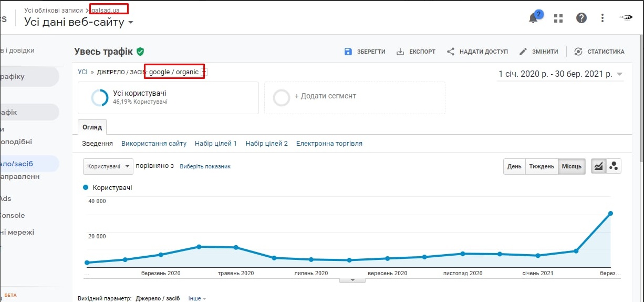The width and height of the screenshot is (644, 302).
Task: Open the Google apps grid icon
Action: [x=558, y=18]
